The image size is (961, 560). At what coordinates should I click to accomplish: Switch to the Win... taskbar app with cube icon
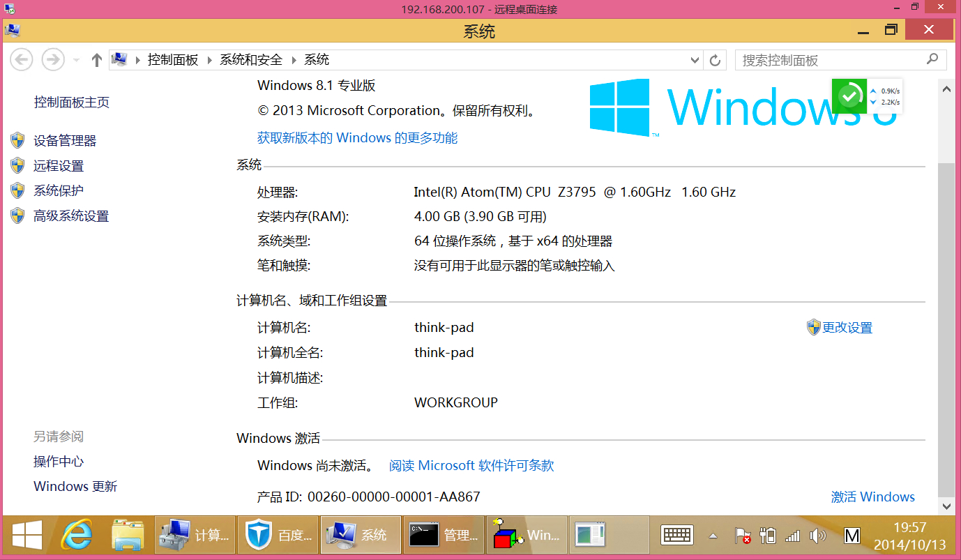(x=527, y=536)
